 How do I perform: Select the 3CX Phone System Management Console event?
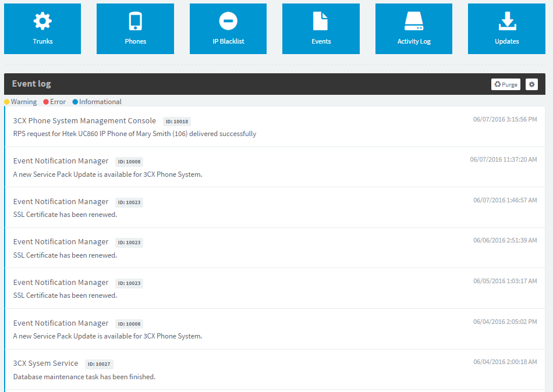[275, 127]
